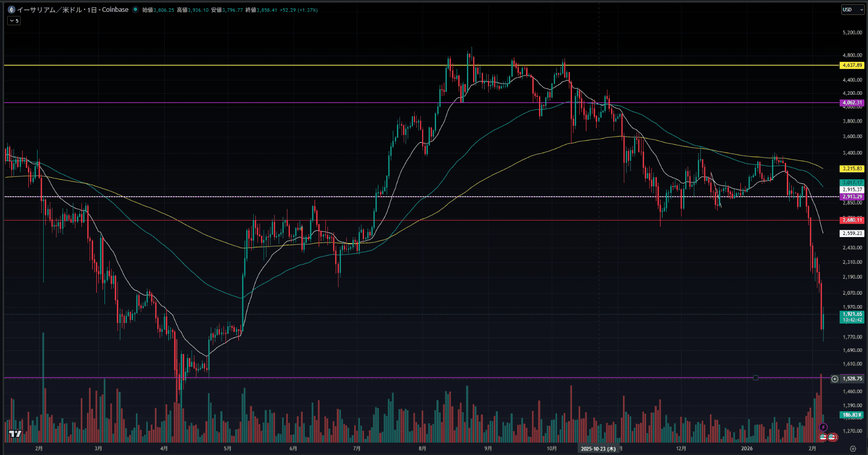Click the yellow 3,215.83 moving average label
Image resolution: width=868 pixels, height=455 pixels.
pyautogui.click(x=852, y=168)
